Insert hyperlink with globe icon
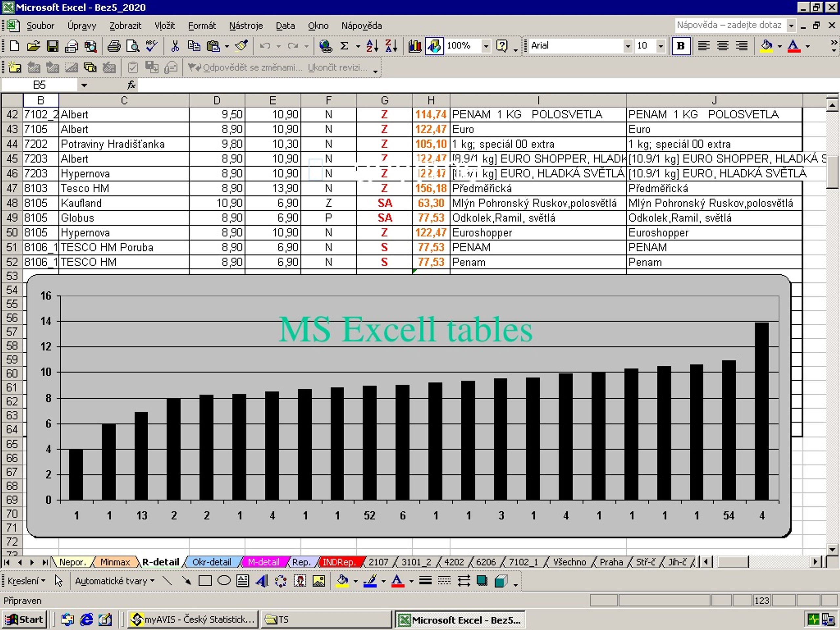The width and height of the screenshot is (840, 630). click(325, 46)
